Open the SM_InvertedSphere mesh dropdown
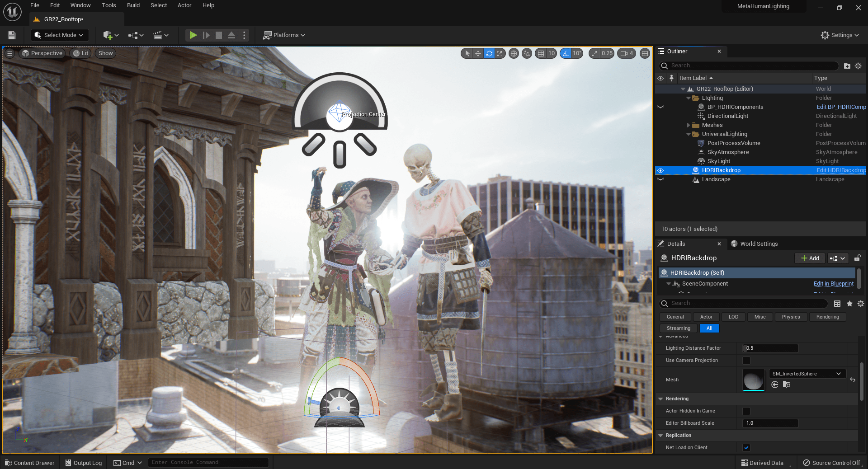The width and height of the screenshot is (868, 469). pyautogui.click(x=807, y=374)
